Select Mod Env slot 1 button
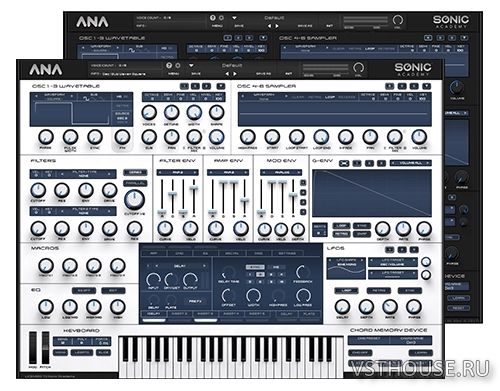Image resolution: width=500 pixels, height=391 pixels. [x=303, y=183]
